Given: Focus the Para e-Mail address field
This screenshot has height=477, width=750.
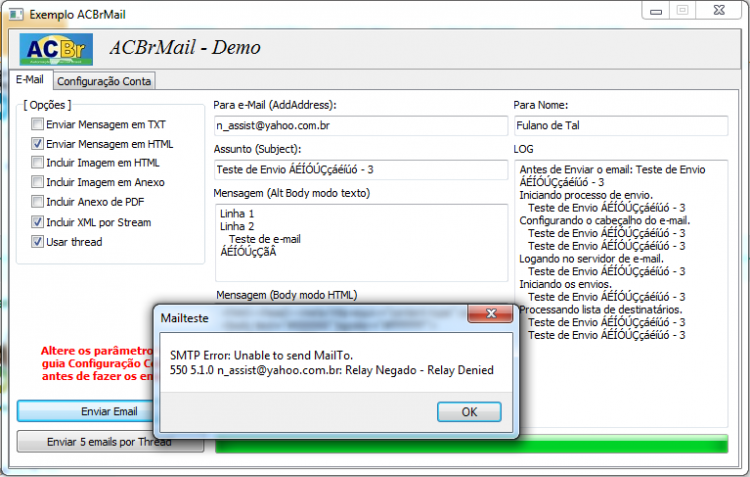Looking at the screenshot, I should [x=361, y=125].
